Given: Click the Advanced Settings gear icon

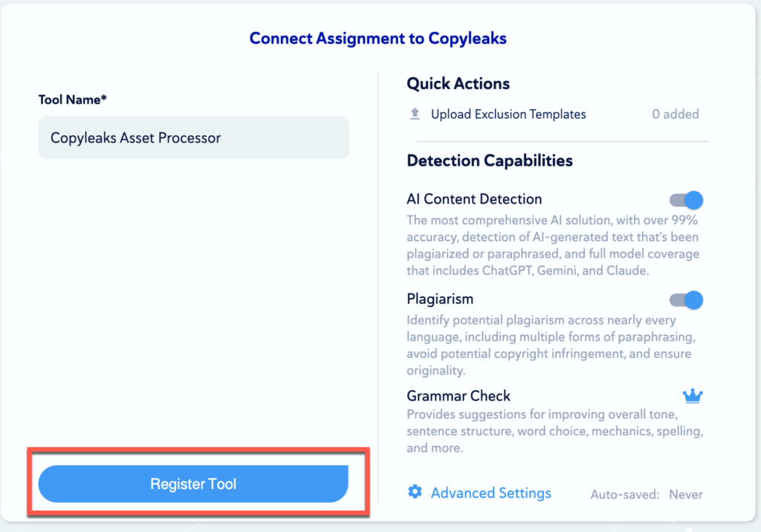Looking at the screenshot, I should tap(415, 492).
